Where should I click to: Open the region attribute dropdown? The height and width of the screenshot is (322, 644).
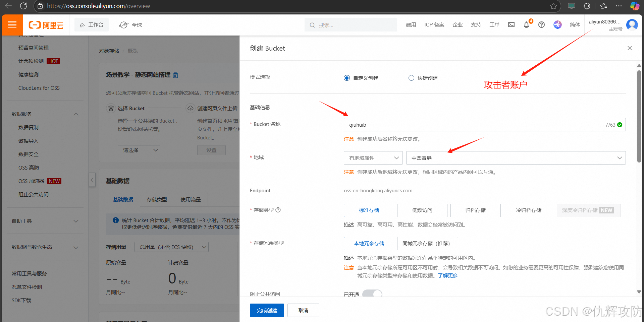click(373, 158)
